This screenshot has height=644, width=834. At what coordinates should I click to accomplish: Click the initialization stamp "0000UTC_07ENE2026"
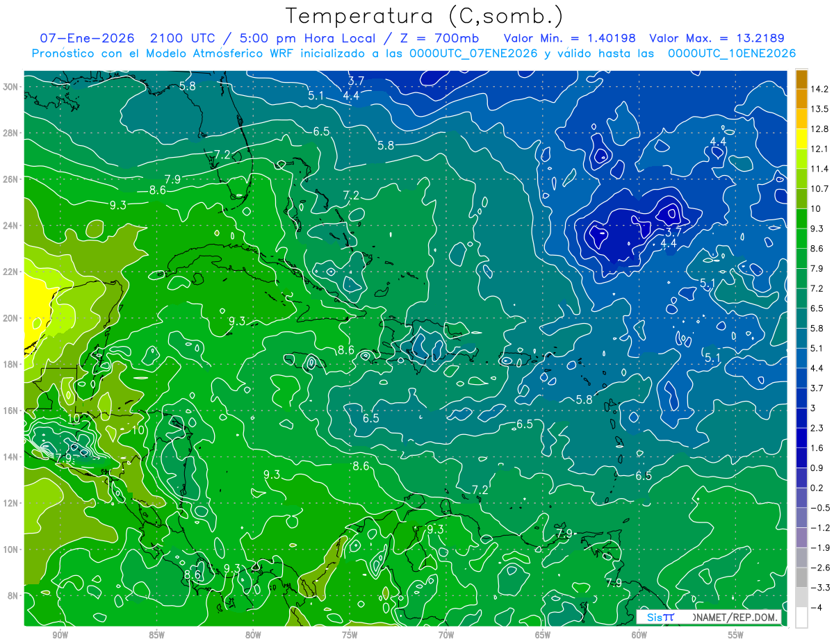473,53
